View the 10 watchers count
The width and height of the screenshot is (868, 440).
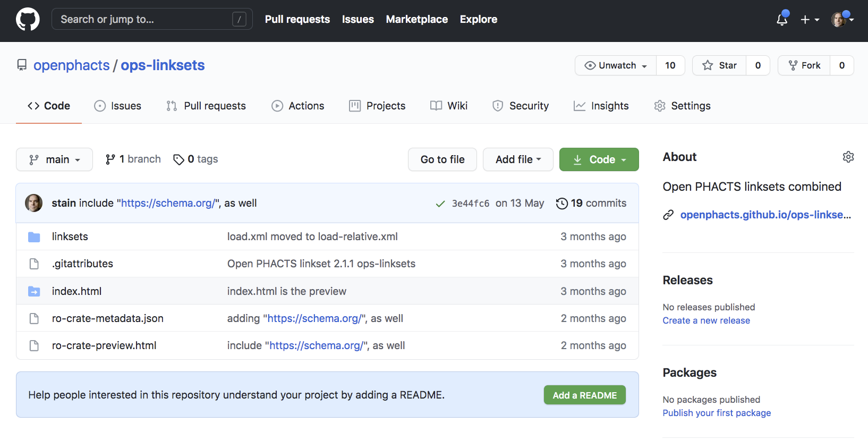pos(670,65)
